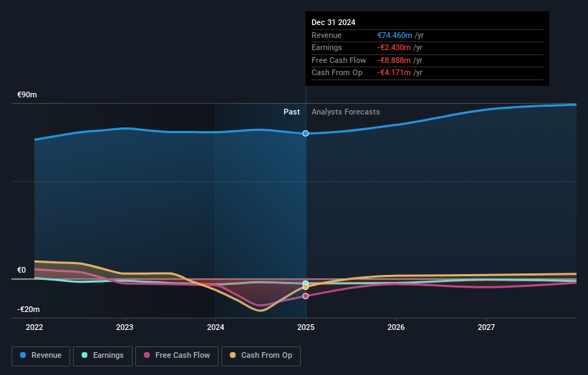This screenshot has width=588, height=375.
Task: Toggle the Free Cash Flow legend button
Action: coord(177,356)
